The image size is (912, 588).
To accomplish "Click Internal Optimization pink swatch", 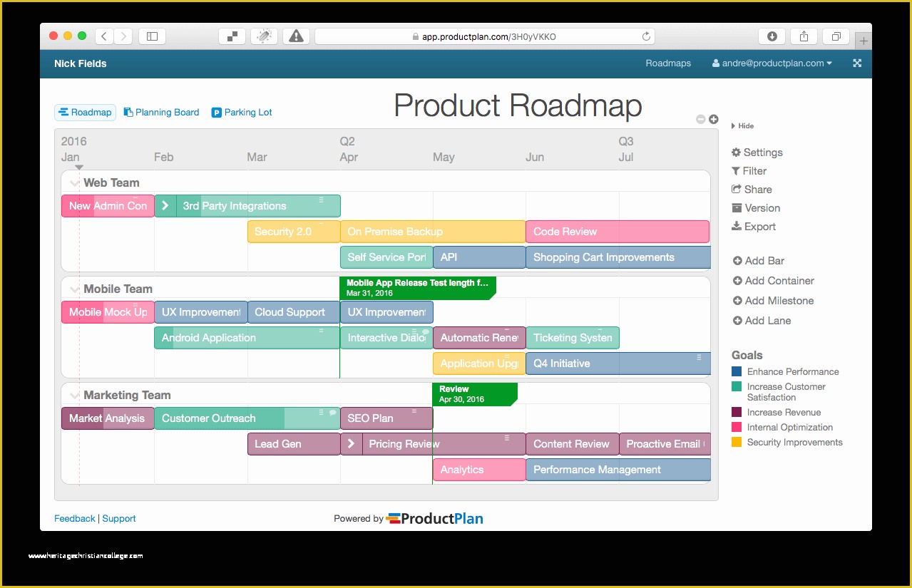I will [x=737, y=427].
